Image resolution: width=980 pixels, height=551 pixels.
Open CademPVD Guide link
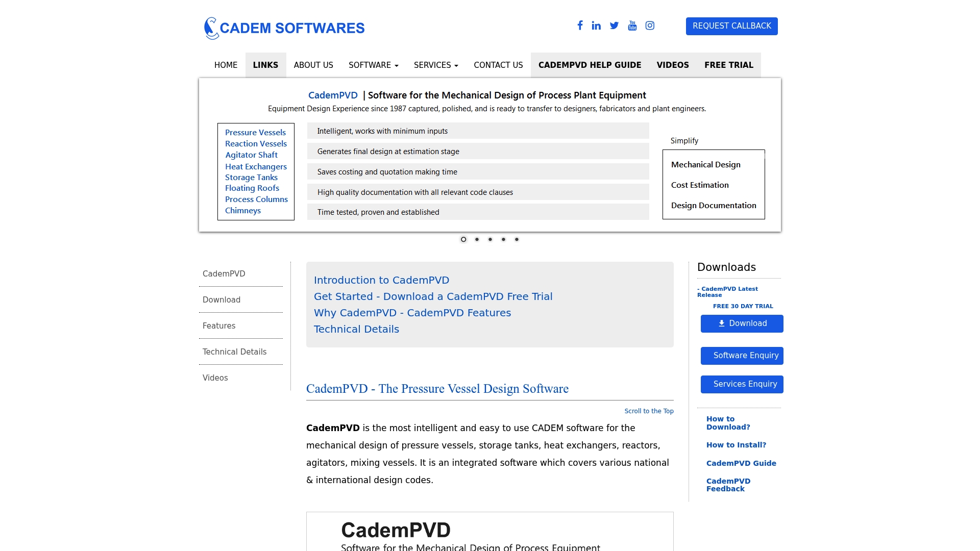tap(741, 463)
